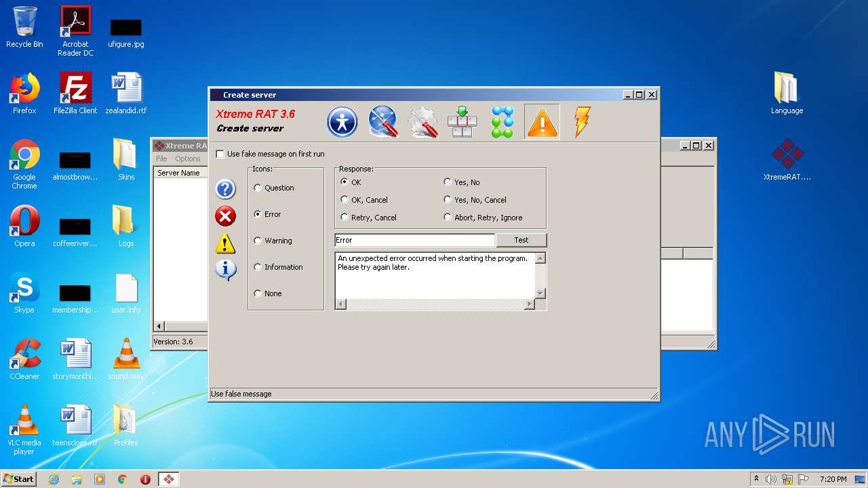Click the Xtreme RAT taskbar button

pyautogui.click(x=168, y=479)
